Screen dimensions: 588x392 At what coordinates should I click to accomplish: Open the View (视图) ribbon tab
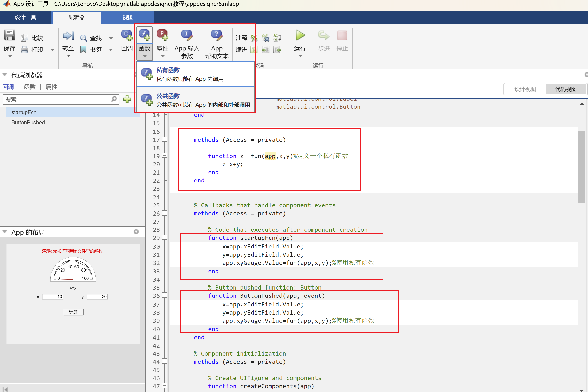coord(128,17)
